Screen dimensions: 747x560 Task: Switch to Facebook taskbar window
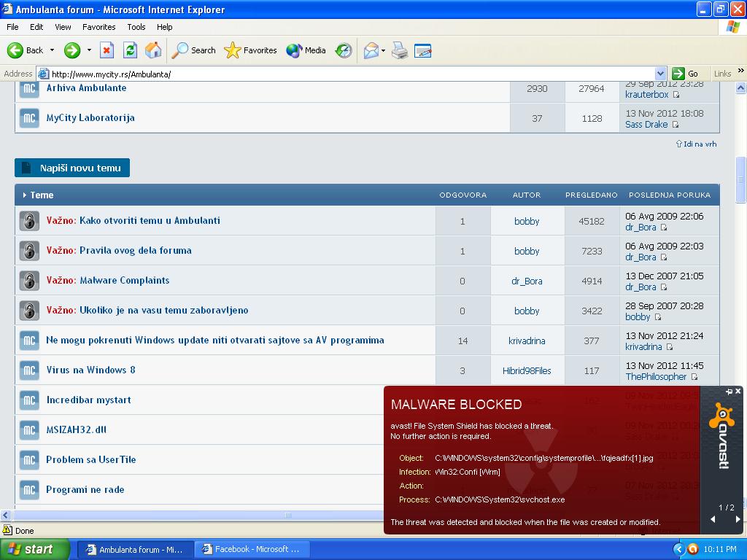point(252,550)
